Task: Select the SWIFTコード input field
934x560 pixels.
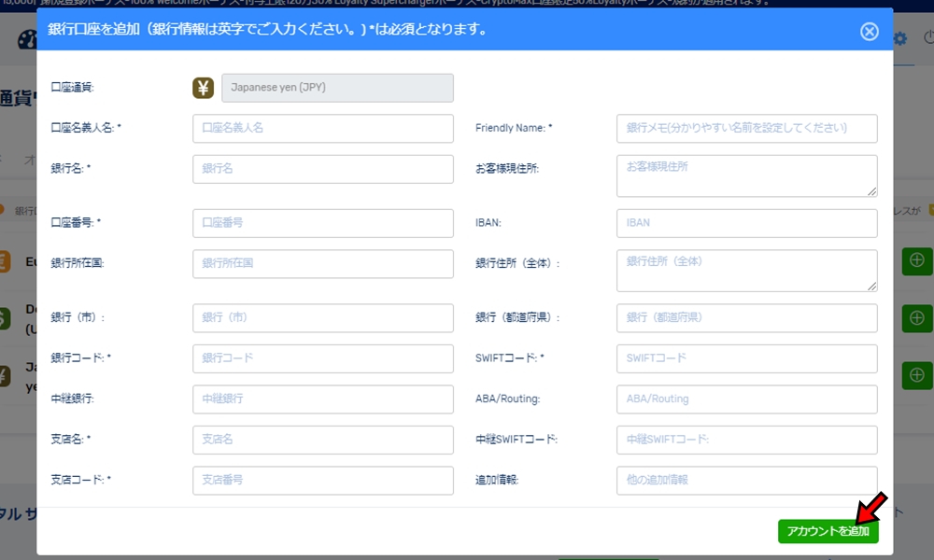Action: 745,358
